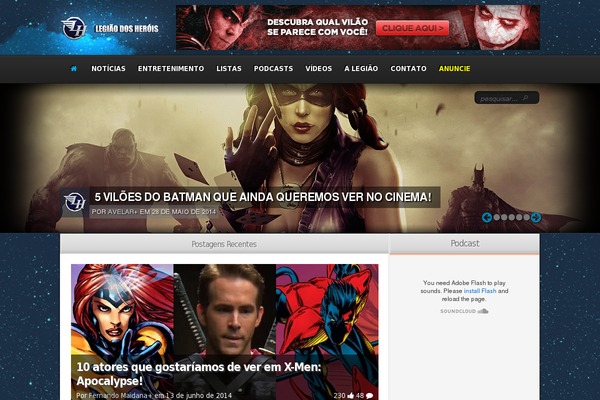Click the Postagens Recentes header

224,244
